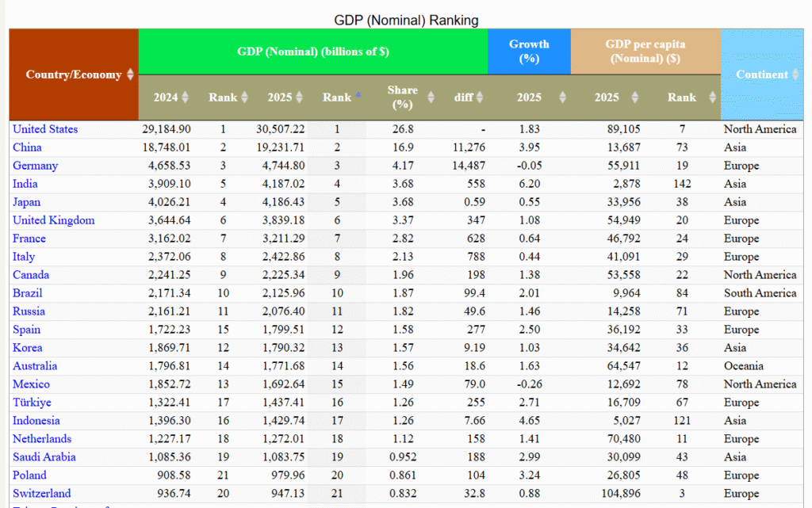The height and width of the screenshot is (508, 812).
Task: Open the Türkiye country link
Action: point(32,403)
